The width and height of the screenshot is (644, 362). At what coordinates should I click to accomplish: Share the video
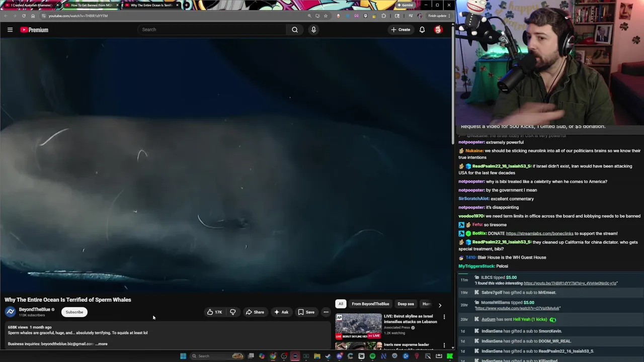(x=255, y=312)
